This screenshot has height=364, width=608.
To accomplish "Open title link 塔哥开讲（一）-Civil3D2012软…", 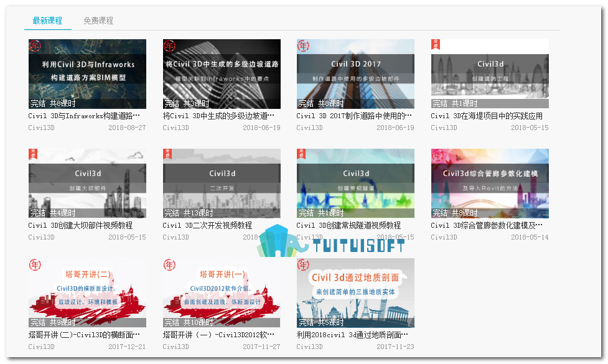I will pos(218,335).
